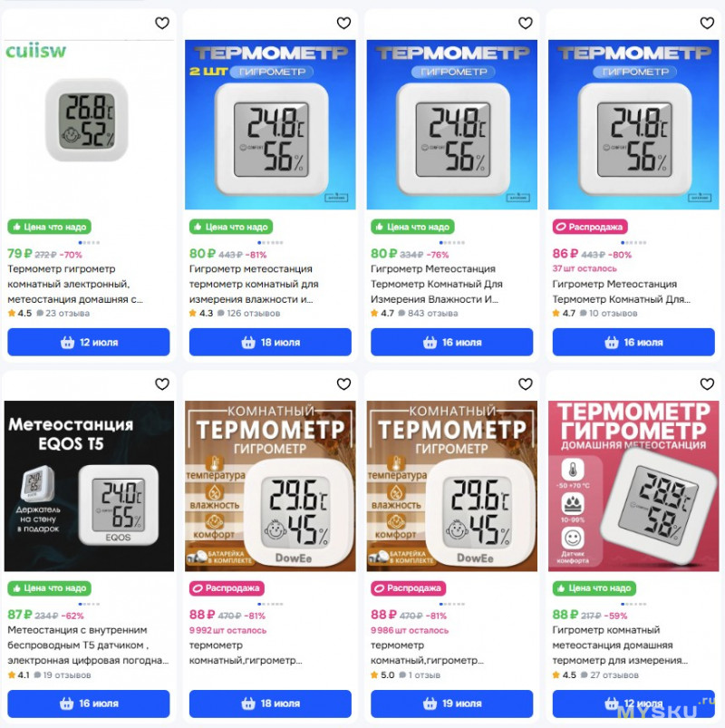The image size is (725, 728).
Task: Add DowEe thermometer with 19 июля delivery to cart
Action: click(451, 704)
